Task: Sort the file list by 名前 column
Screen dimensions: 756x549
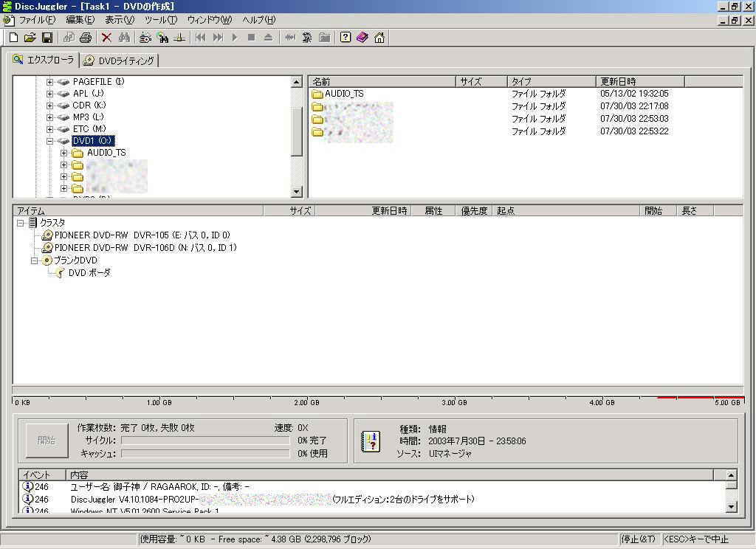Action: 382,81
